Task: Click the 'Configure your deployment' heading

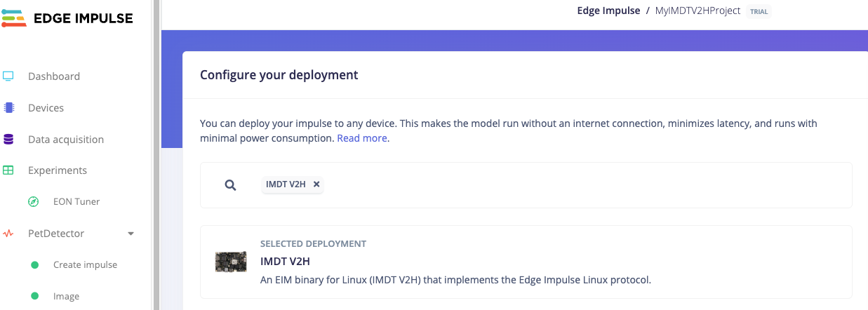Action: tap(279, 75)
